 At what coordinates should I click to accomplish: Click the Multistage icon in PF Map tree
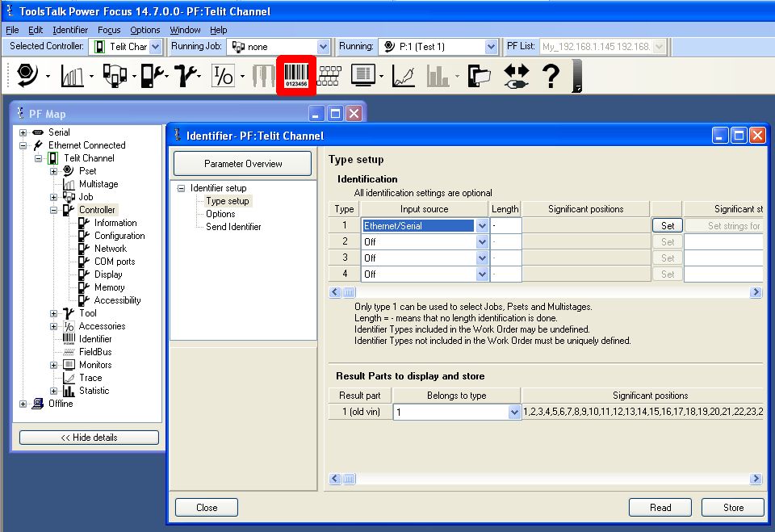[69, 184]
